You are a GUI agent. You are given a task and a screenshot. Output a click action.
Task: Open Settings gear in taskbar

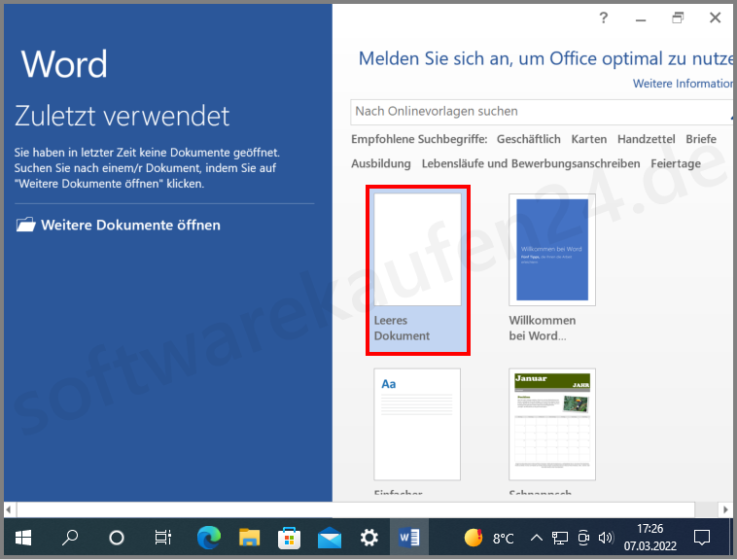point(368,538)
